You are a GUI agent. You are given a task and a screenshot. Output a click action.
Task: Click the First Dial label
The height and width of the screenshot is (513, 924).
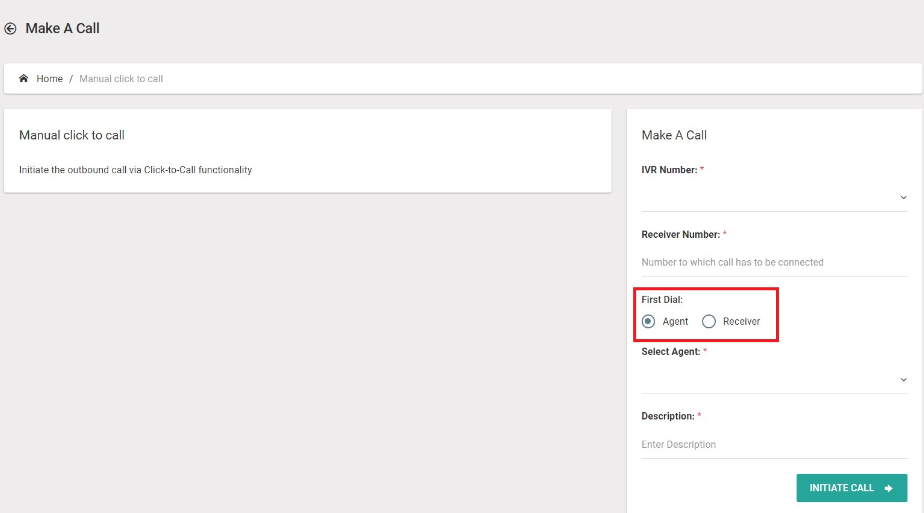(x=662, y=300)
